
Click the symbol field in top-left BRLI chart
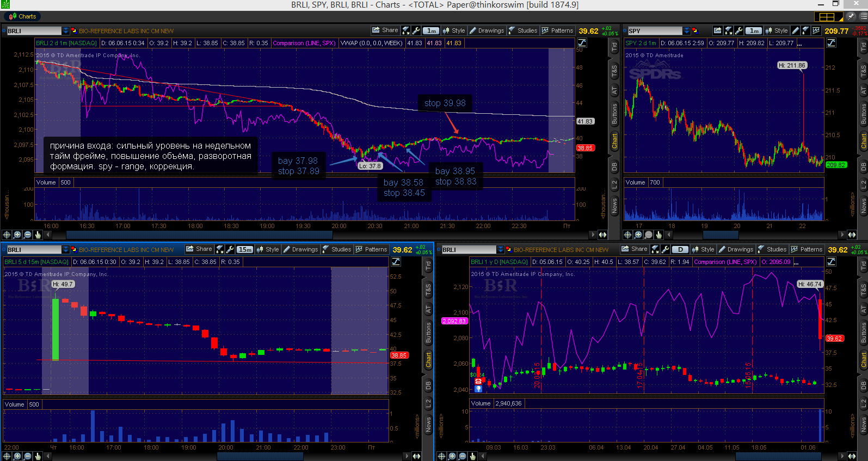(x=34, y=31)
